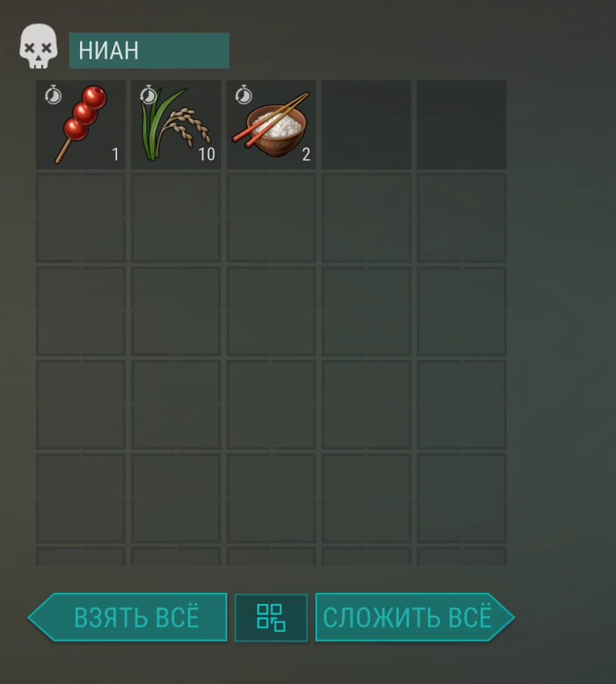Image resolution: width=616 pixels, height=684 pixels.
Task: Click timer icon on the berry skewer slot
Action: pyautogui.click(x=53, y=94)
